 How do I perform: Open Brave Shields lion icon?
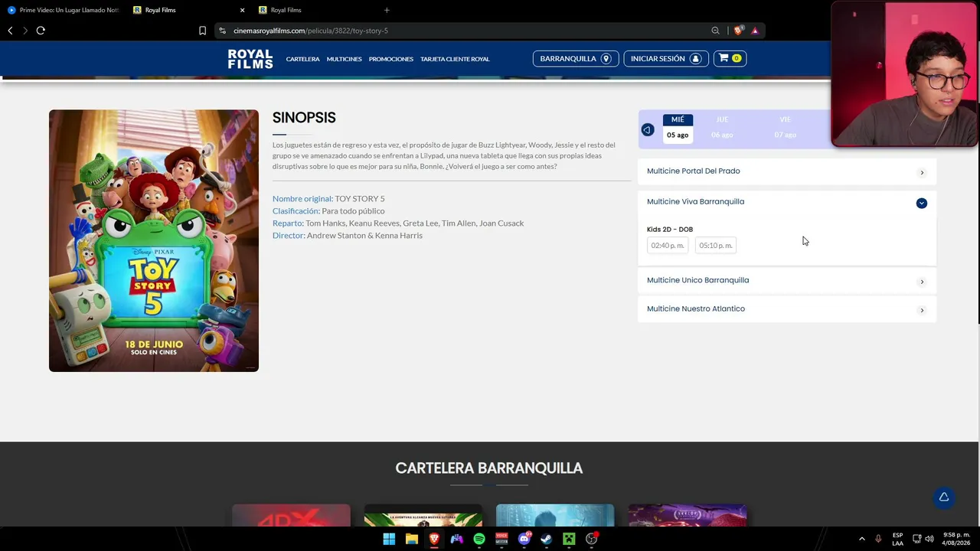pyautogui.click(x=738, y=31)
